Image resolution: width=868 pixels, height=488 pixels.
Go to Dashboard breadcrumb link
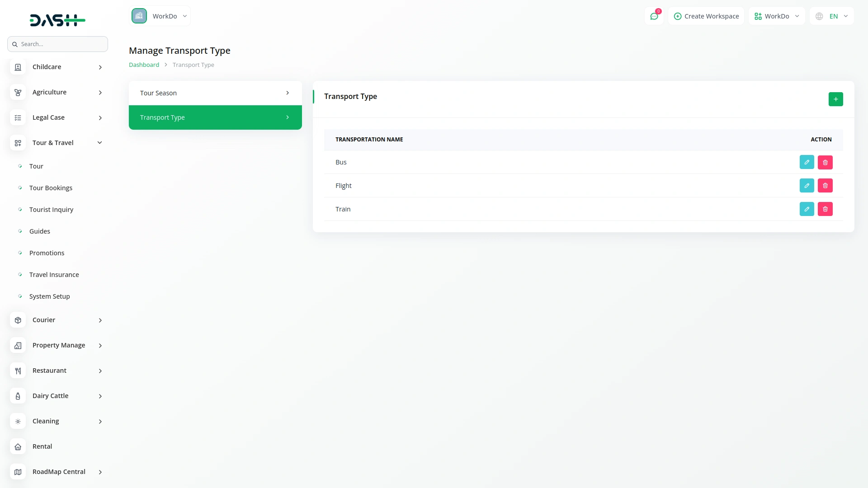(x=144, y=65)
